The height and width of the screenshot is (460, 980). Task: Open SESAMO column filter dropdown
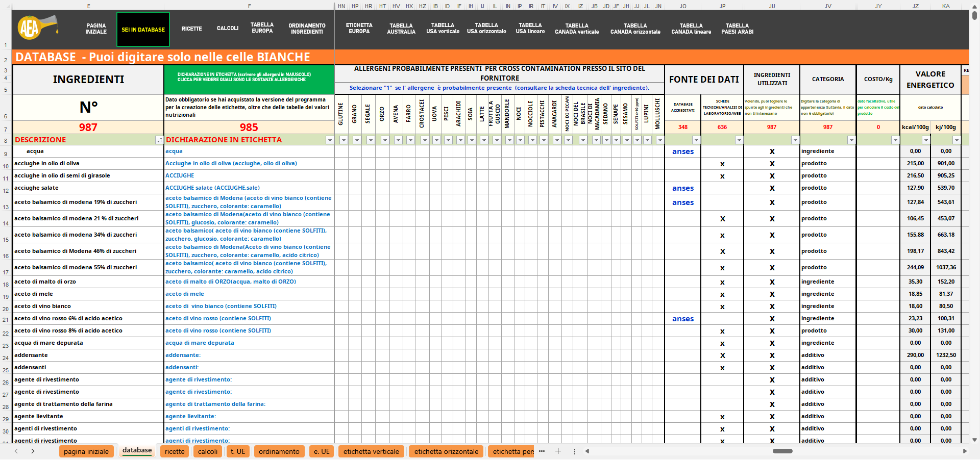pos(627,140)
